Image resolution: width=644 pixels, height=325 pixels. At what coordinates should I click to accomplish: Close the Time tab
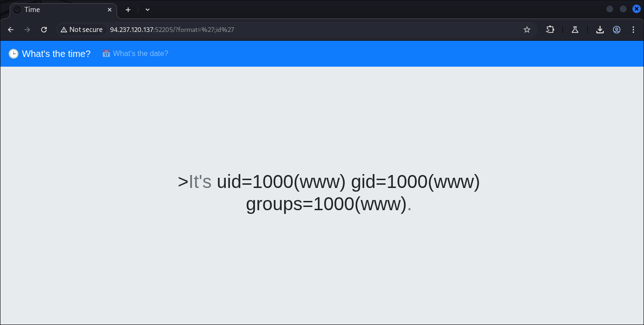[110, 10]
